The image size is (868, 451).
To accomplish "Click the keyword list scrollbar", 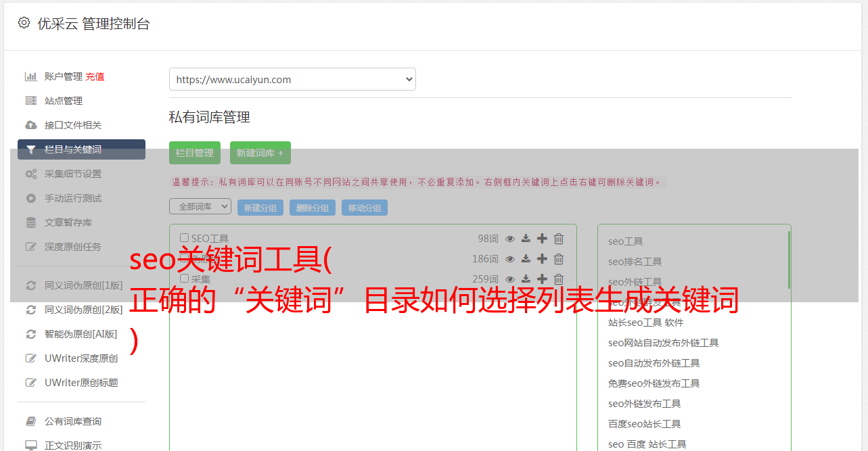I will pyautogui.click(x=789, y=260).
